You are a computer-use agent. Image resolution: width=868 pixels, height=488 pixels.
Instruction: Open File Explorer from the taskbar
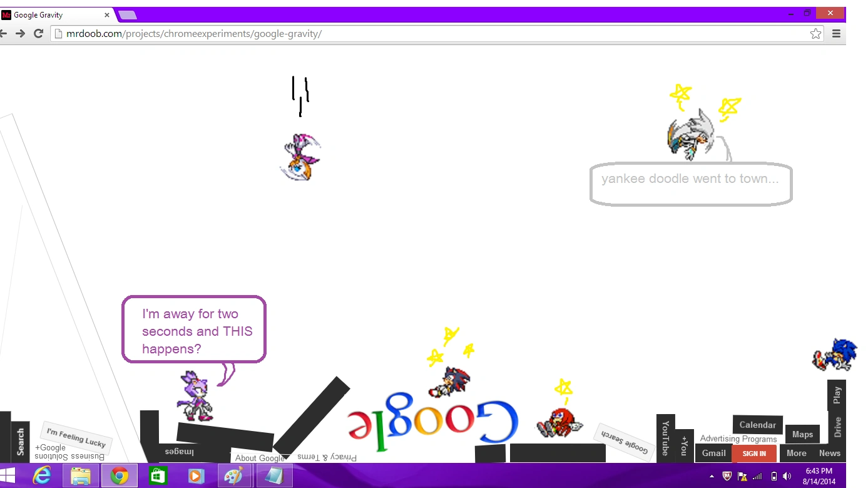pyautogui.click(x=81, y=476)
